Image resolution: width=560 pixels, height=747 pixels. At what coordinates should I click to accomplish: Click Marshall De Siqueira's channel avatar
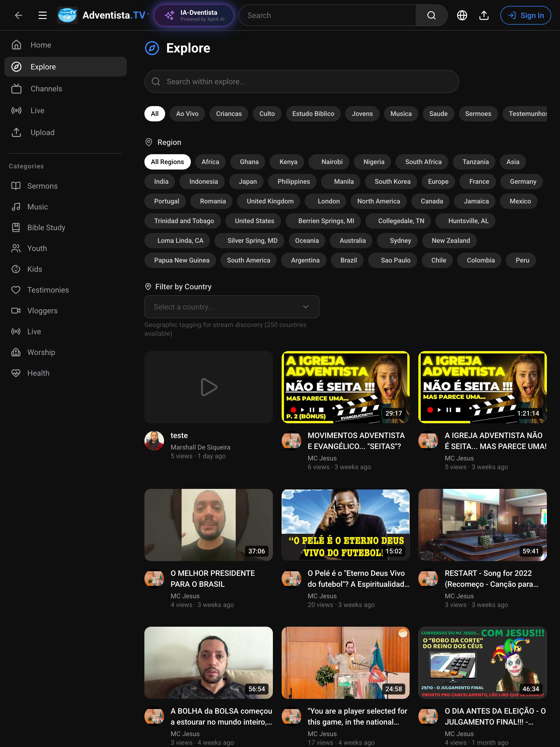click(x=154, y=440)
